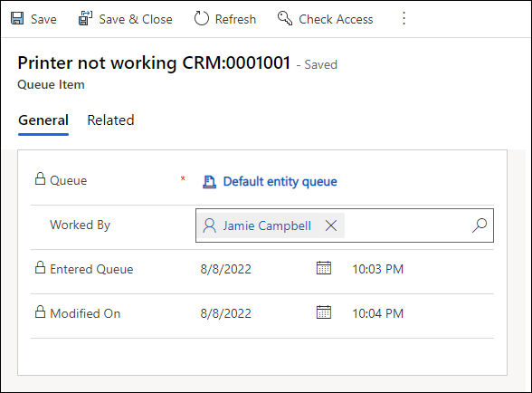This screenshot has width=532, height=393.
Task: Click the Refresh command label
Action: (235, 19)
